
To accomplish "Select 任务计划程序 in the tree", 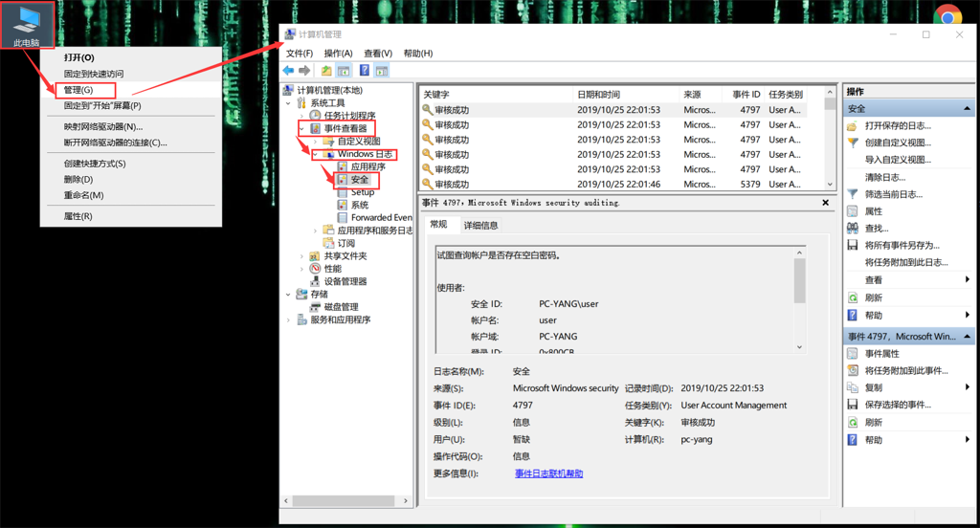I will click(x=349, y=116).
